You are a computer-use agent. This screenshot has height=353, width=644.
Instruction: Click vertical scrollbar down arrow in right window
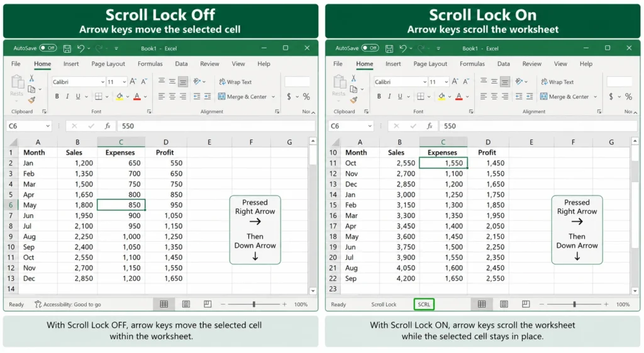(x=635, y=291)
